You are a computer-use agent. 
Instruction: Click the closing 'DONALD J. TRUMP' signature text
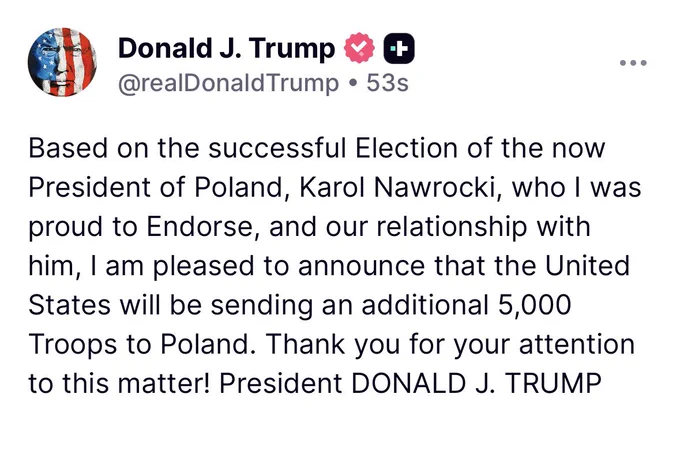(476, 383)
